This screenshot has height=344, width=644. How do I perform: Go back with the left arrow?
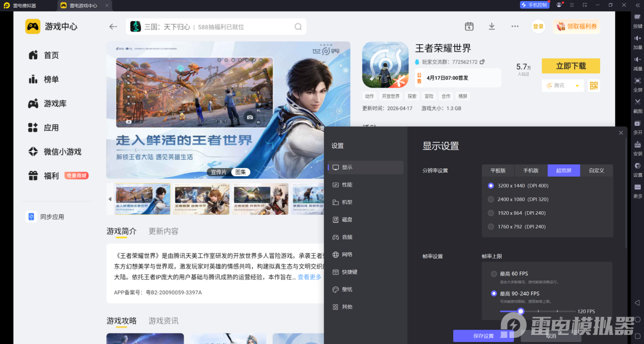[113, 26]
